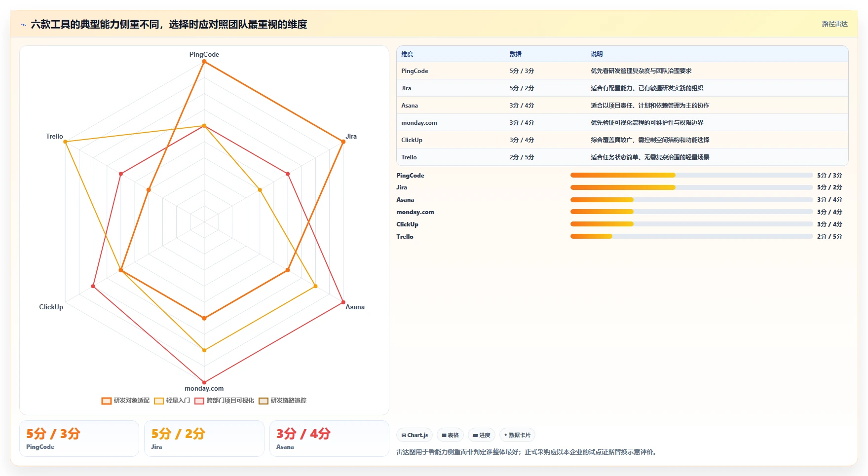Click the Jira progress bar
868x476 pixels.
point(691,187)
